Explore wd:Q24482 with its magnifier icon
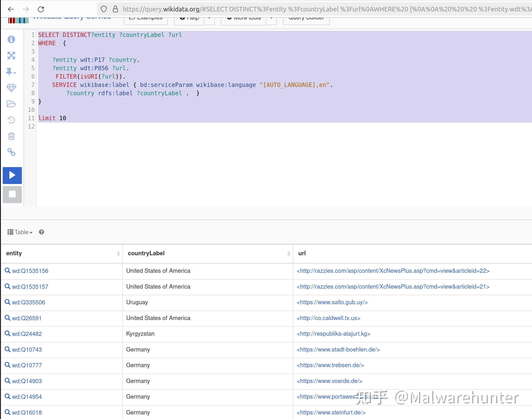The height and width of the screenshot is (419, 532). coord(8,333)
